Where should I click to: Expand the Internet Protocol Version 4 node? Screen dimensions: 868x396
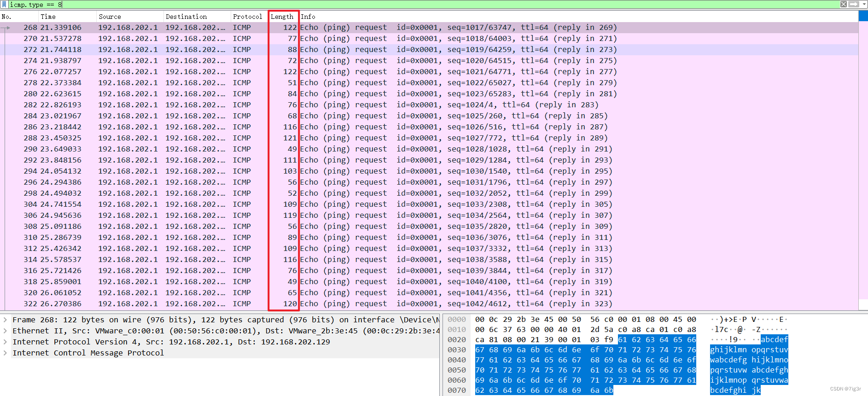point(5,342)
